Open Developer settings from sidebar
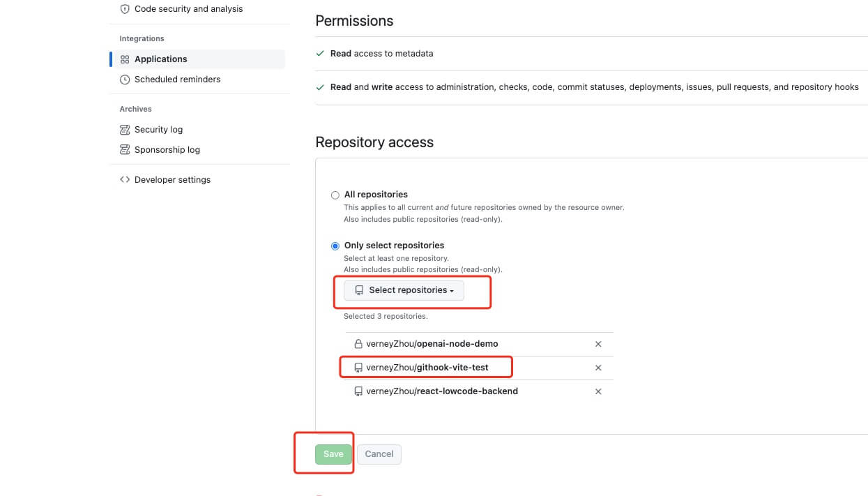The width and height of the screenshot is (868, 496). pos(172,180)
